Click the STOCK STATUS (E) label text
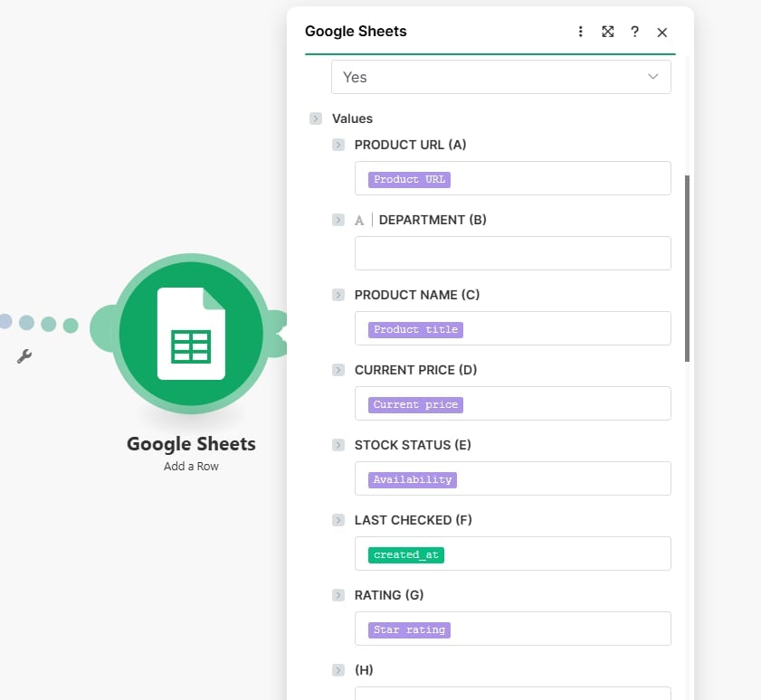The image size is (761, 700). [x=413, y=445]
